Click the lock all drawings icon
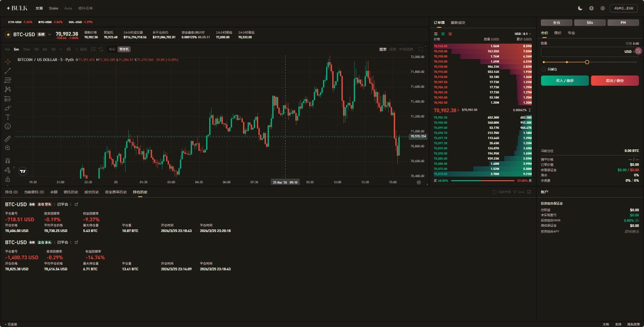 (8, 179)
